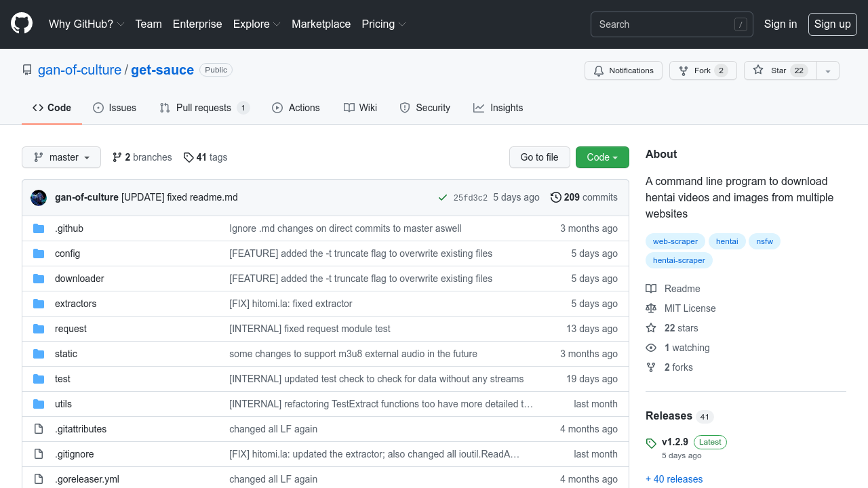Click the Fork button
The height and width of the screenshot is (488, 868).
pyautogui.click(x=703, y=70)
